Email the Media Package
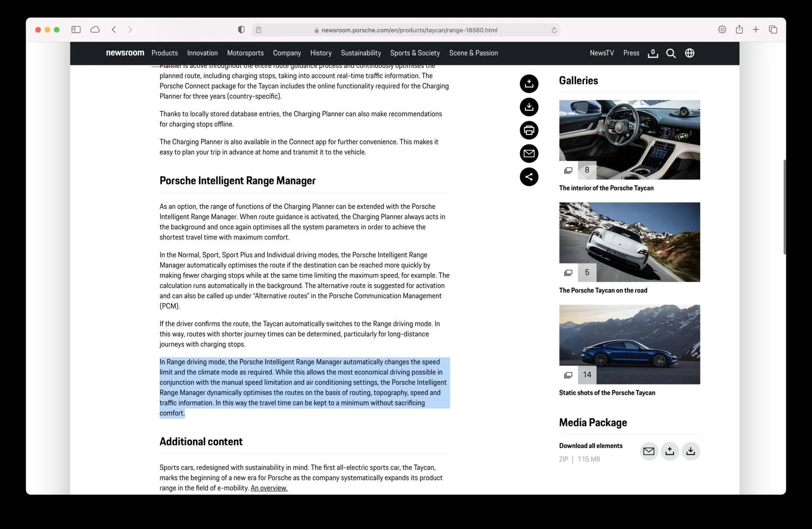This screenshot has height=529, width=812. (649, 451)
